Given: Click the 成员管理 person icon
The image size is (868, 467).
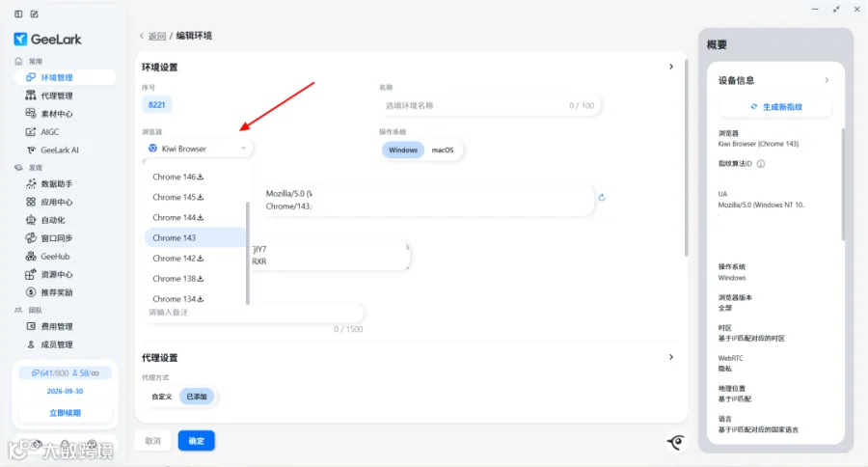Looking at the screenshot, I should coord(31,344).
